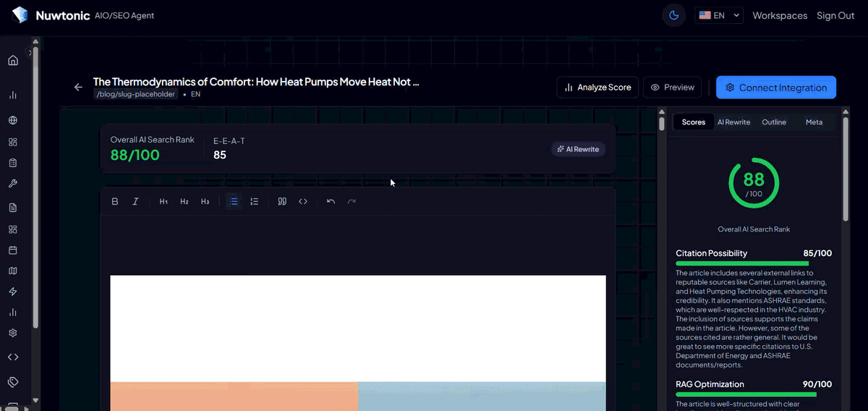Click the Citation Possibility heading
The width and height of the screenshot is (868, 411).
pos(712,253)
